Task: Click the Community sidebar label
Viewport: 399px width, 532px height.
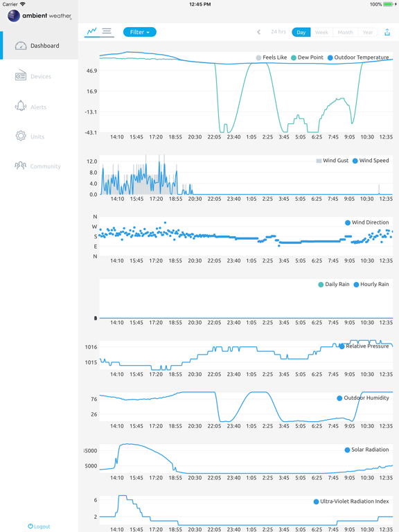Action: click(46, 166)
